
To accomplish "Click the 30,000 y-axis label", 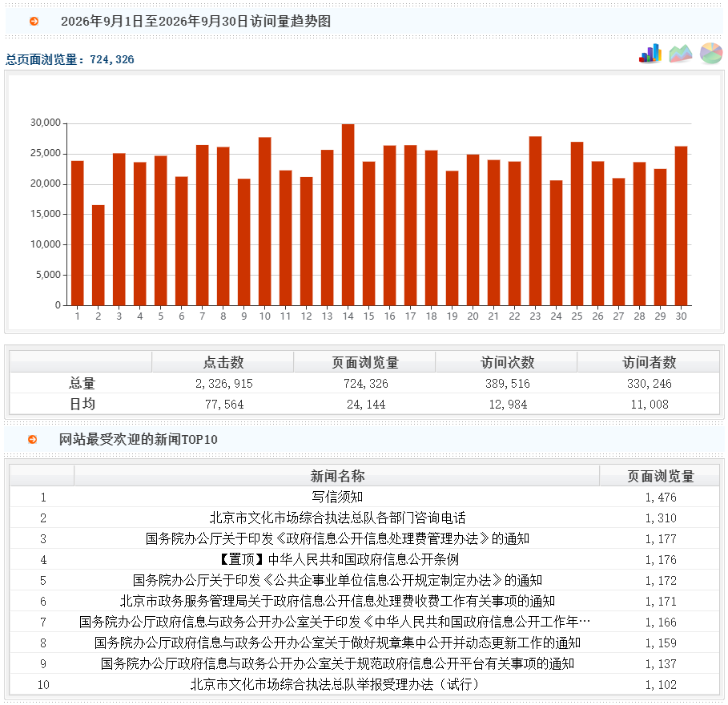I will click(46, 123).
